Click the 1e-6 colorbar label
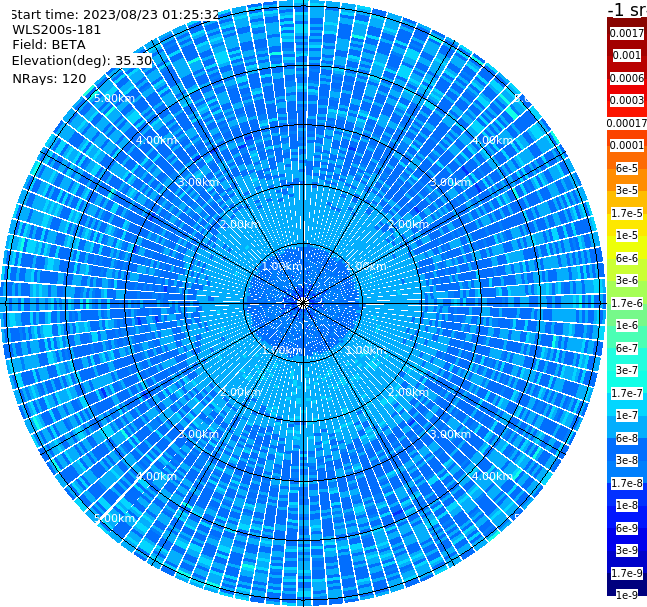The image size is (647, 607). click(627, 325)
